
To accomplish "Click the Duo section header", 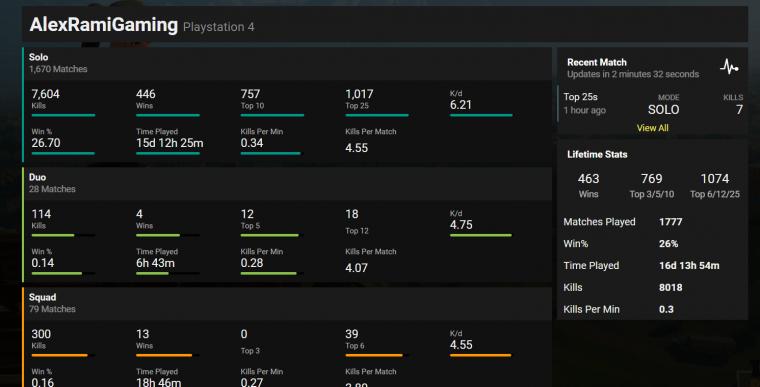I will (287, 183).
